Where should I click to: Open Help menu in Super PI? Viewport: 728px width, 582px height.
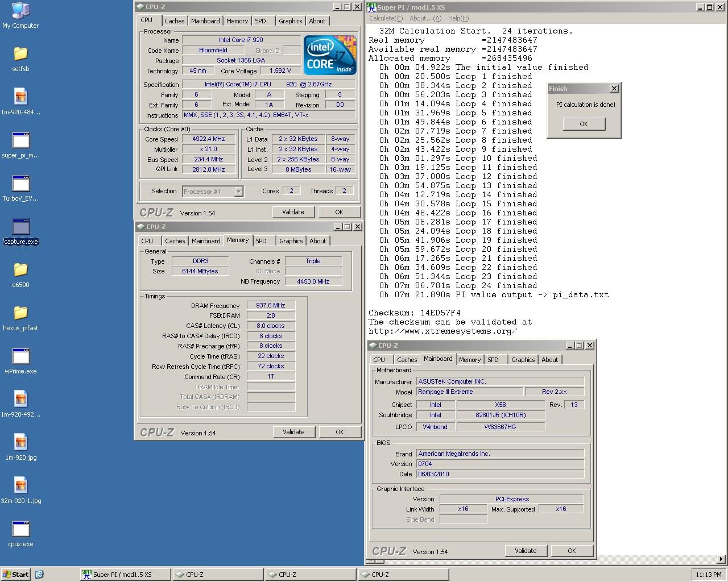click(x=458, y=18)
